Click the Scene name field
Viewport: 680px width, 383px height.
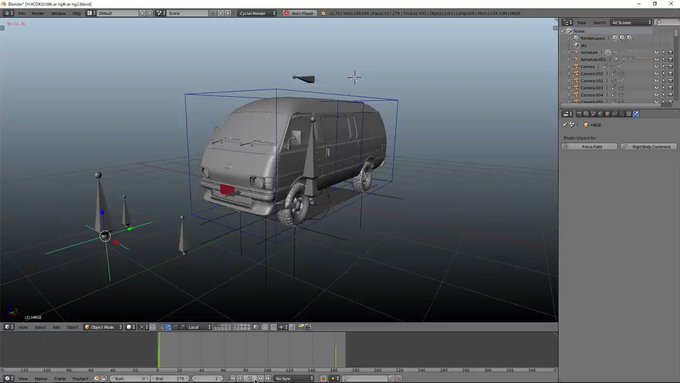187,13
